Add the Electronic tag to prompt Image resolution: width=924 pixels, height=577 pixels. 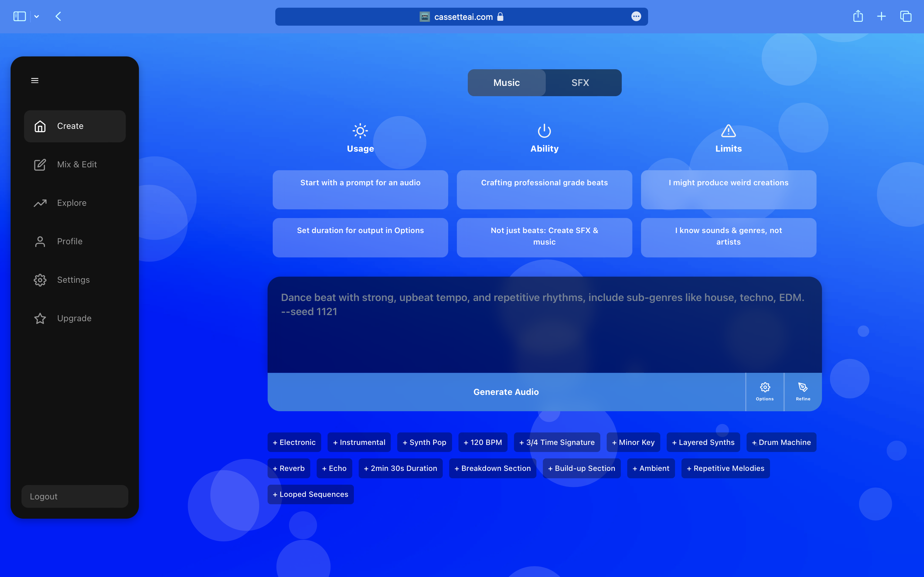294,442
